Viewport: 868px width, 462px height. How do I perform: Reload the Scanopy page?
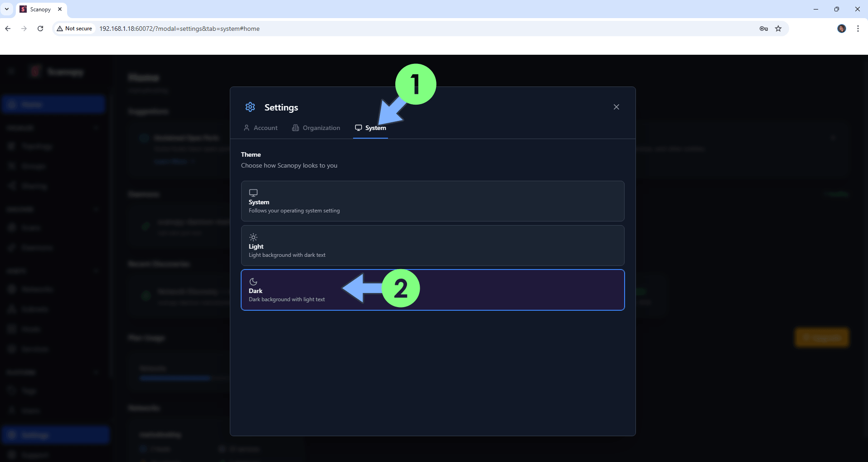pos(40,29)
